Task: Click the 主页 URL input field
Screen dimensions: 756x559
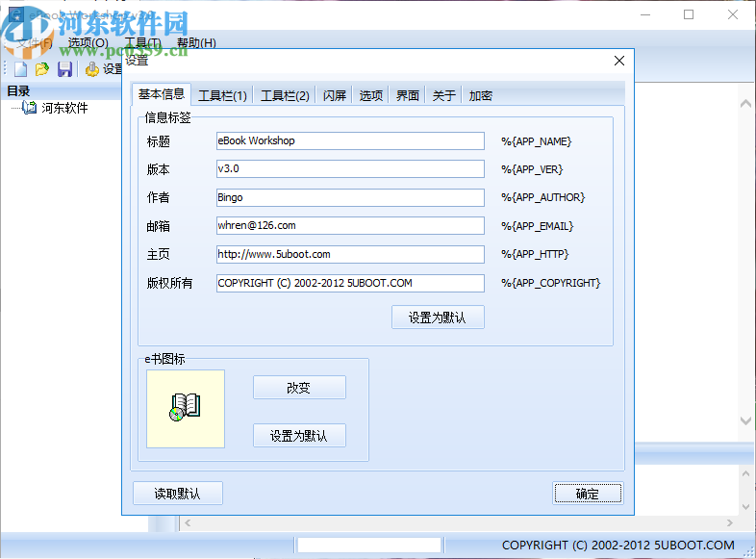Action: [x=350, y=254]
